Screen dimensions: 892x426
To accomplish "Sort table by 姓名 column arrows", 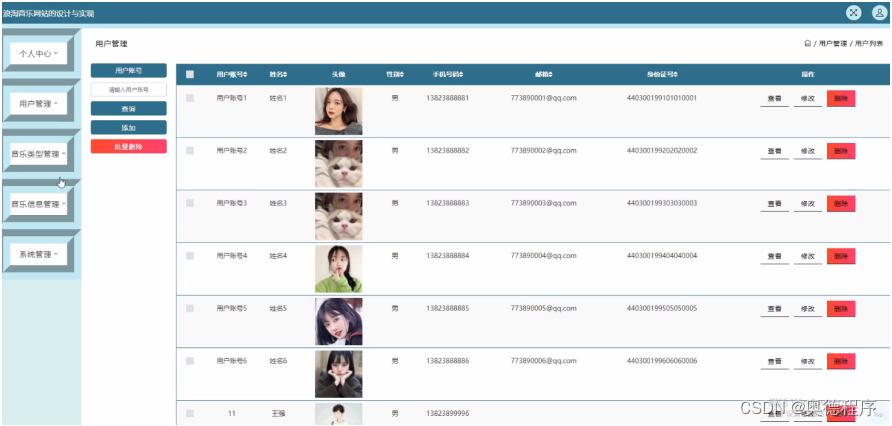I will 285,75.
